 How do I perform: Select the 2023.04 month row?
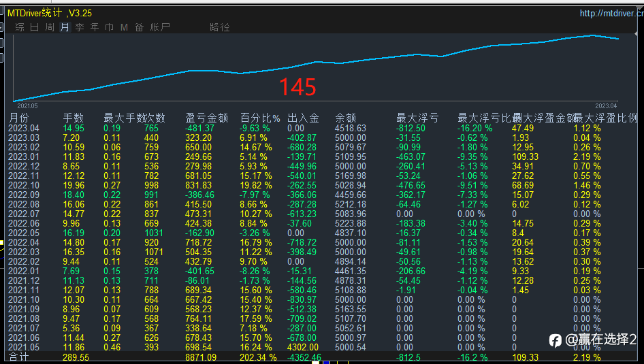[x=24, y=128]
